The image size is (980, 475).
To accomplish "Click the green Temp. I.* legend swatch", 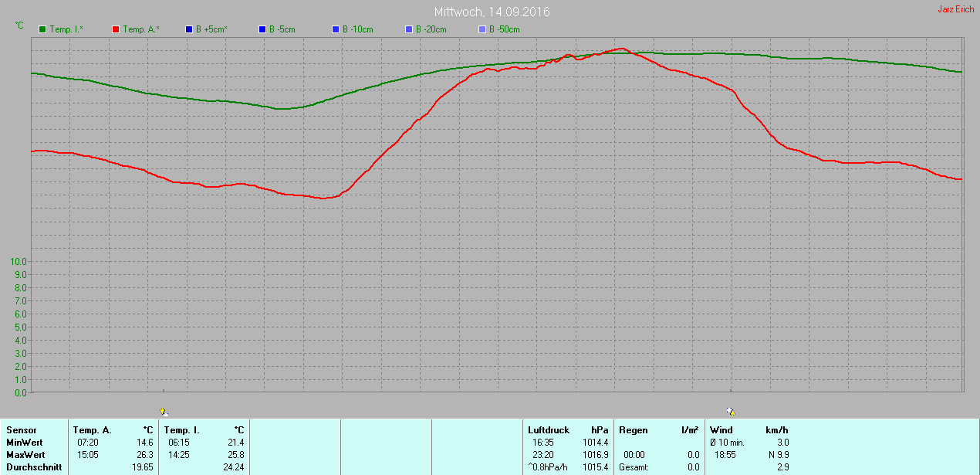I will coord(42,29).
